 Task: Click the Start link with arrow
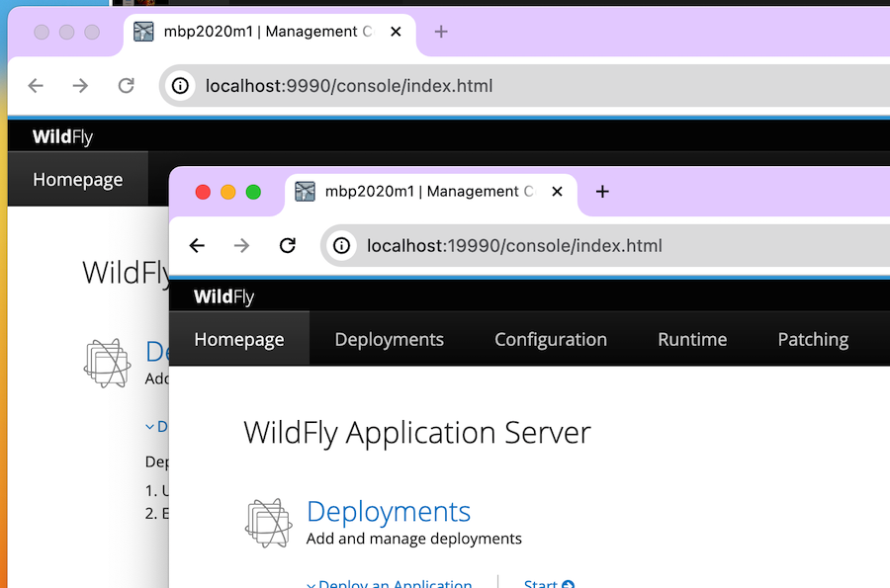click(549, 583)
